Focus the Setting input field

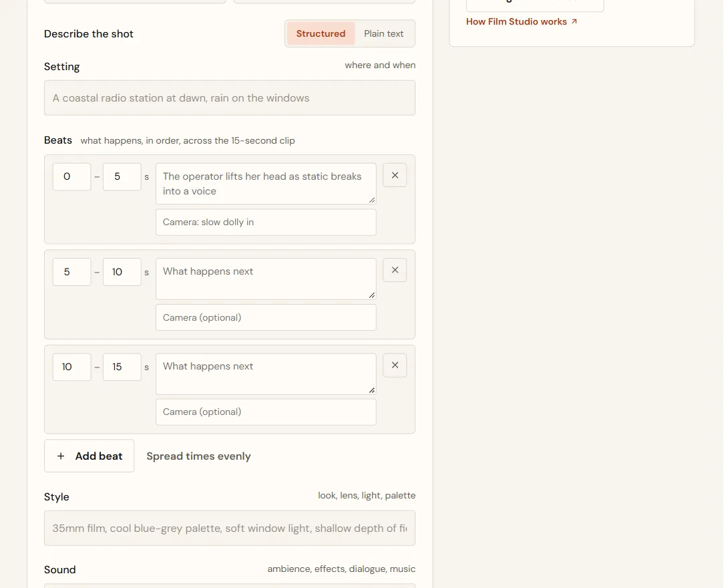[230, 98]
